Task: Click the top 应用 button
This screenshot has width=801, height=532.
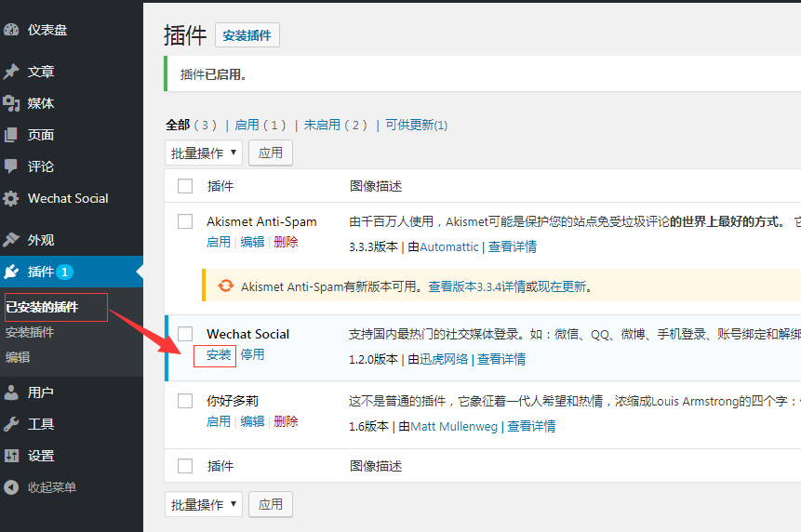Action: tap(271, 153)
